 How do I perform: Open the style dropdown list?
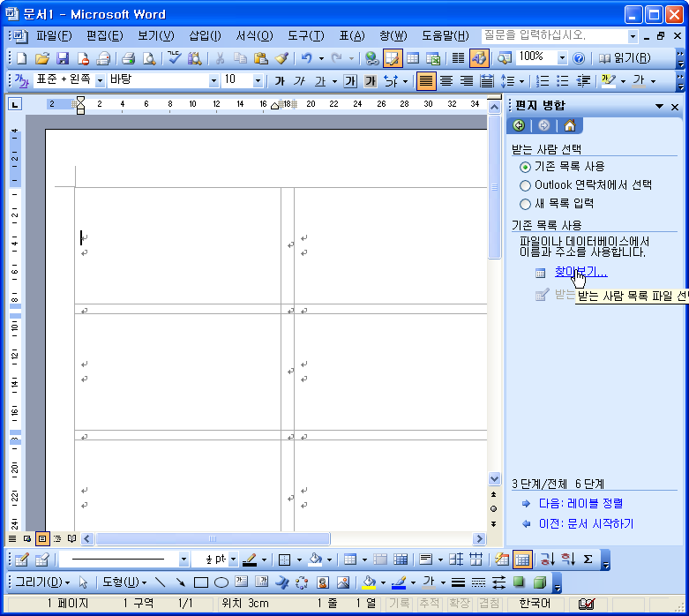101,81
